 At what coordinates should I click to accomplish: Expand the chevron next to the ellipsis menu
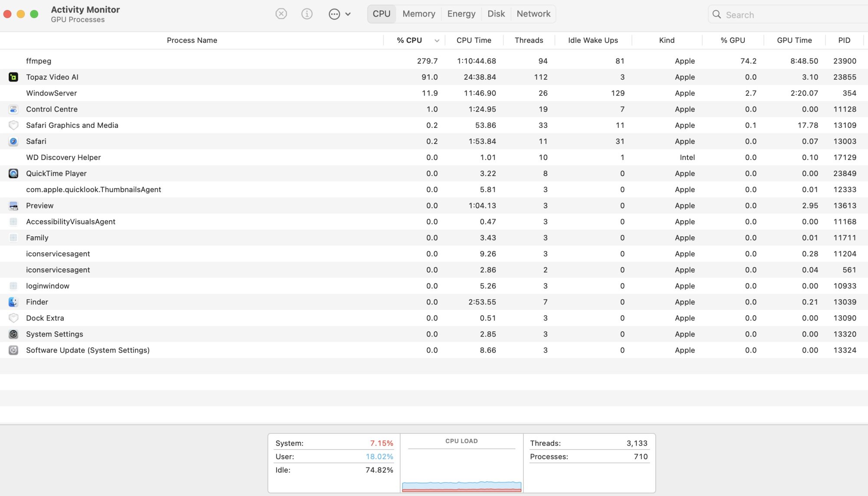click(348, 14)
